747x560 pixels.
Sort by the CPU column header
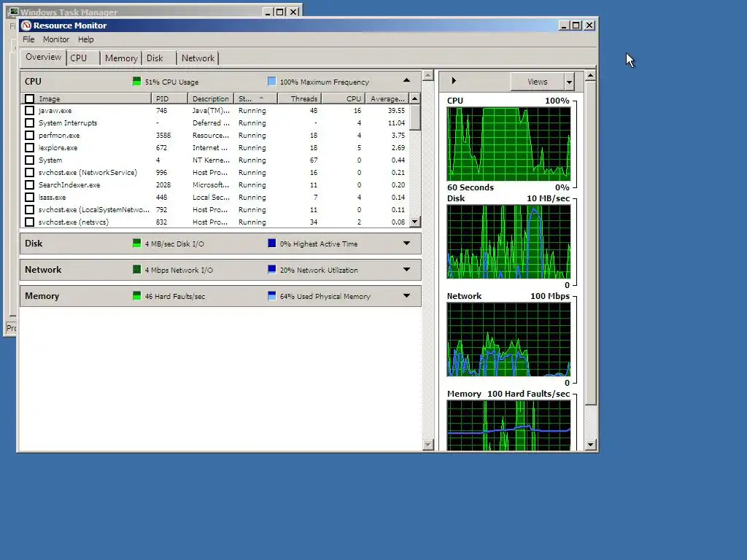pos(344,98)
